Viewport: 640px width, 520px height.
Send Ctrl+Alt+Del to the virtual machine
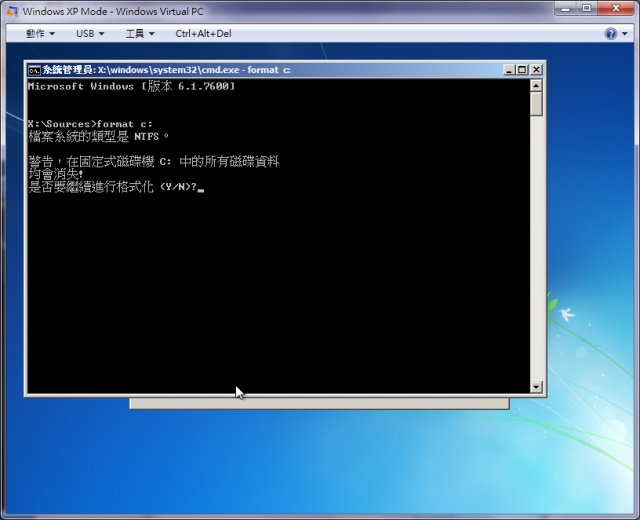point(203,33)
